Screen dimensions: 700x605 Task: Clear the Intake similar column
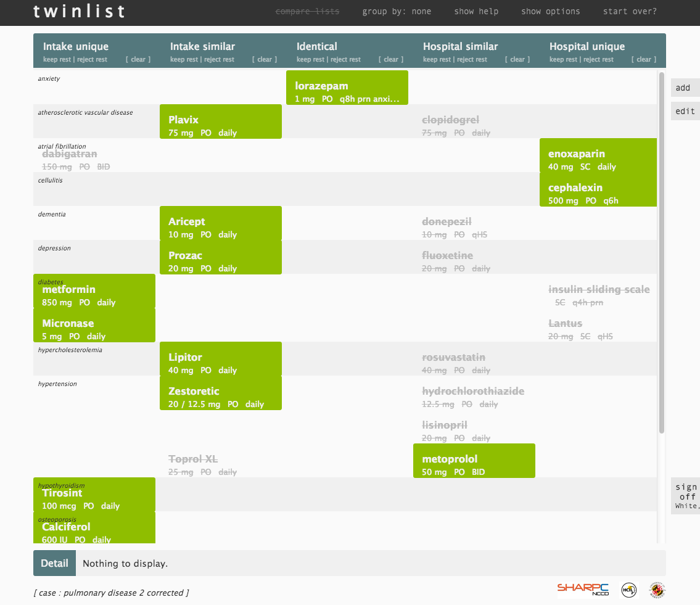pyautogui.click(x=265, y=59)
